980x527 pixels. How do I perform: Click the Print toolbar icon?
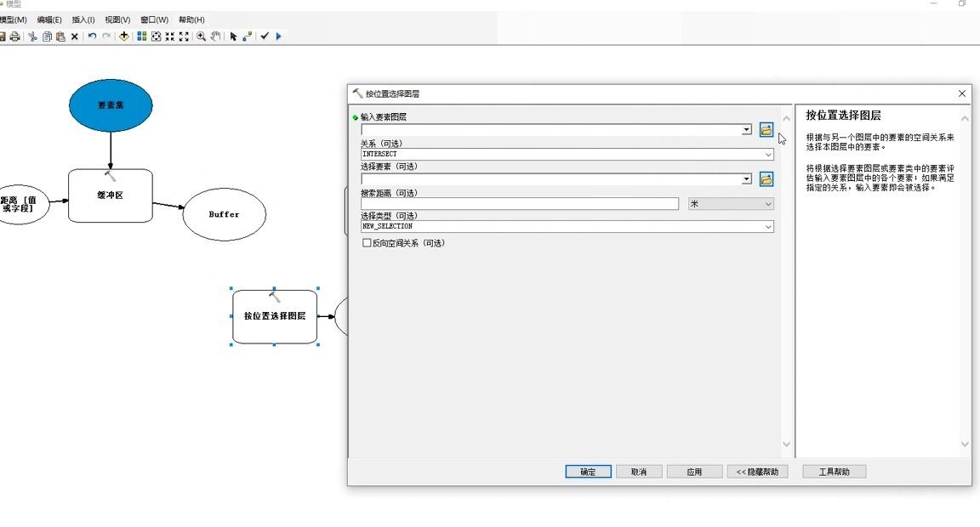click(x=14, y=37)
